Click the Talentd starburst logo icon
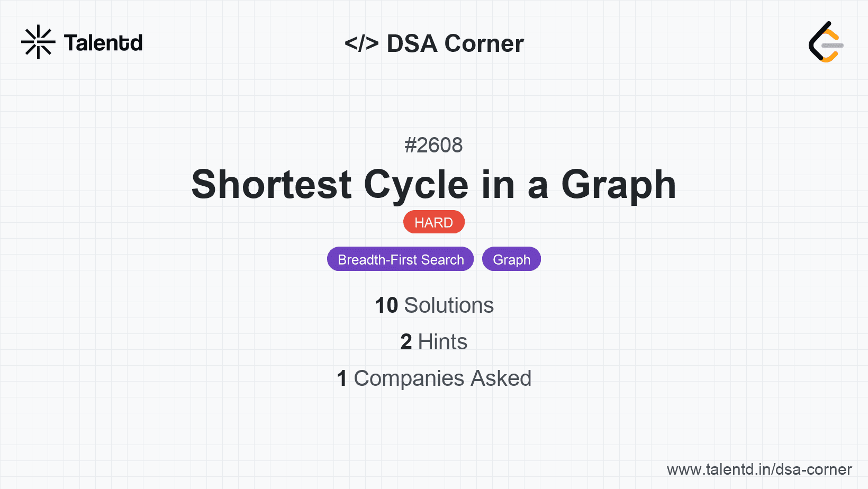 (38, 42)
